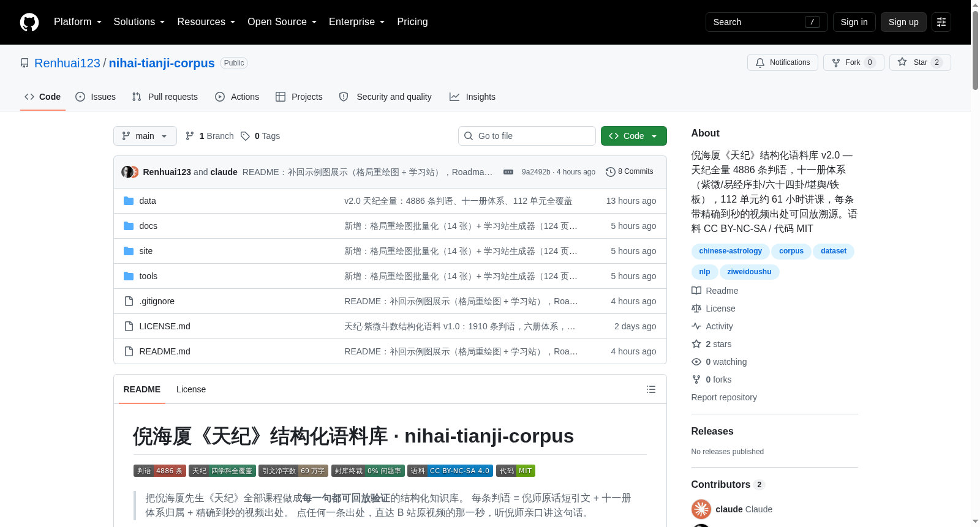Open the nlp topic tag
This screenshot has width=980, height=527.
704,272
